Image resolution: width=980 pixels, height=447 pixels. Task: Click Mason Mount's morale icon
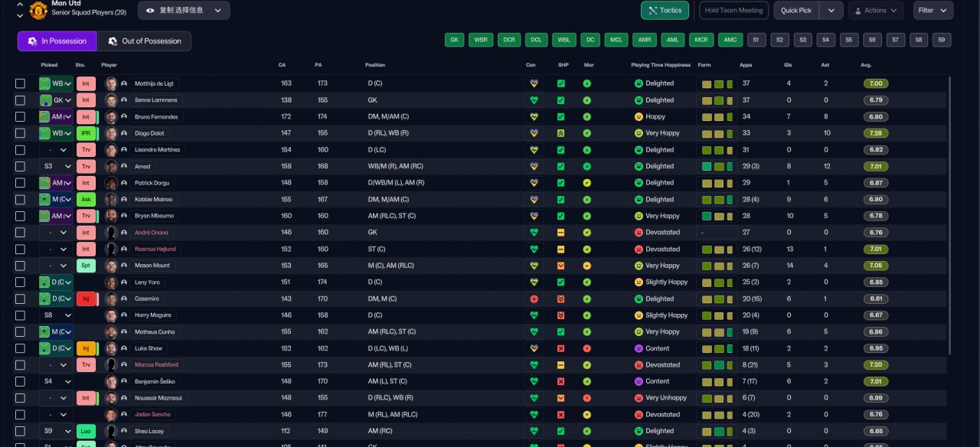(x=587, y=266)
